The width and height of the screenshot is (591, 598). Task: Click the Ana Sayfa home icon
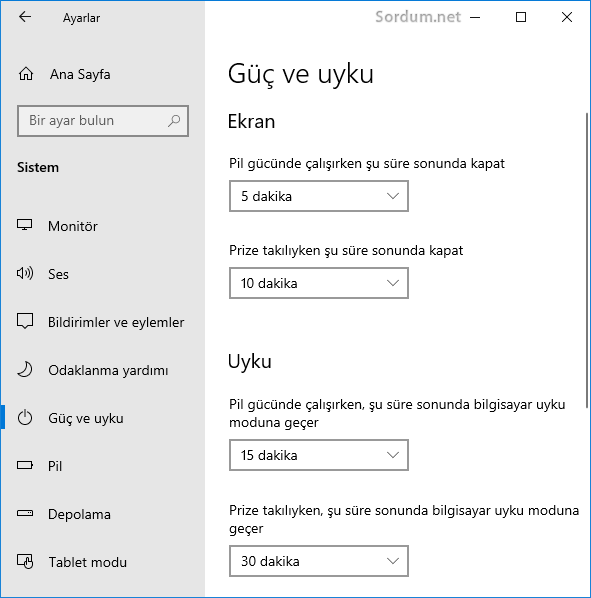click(26, 74)
